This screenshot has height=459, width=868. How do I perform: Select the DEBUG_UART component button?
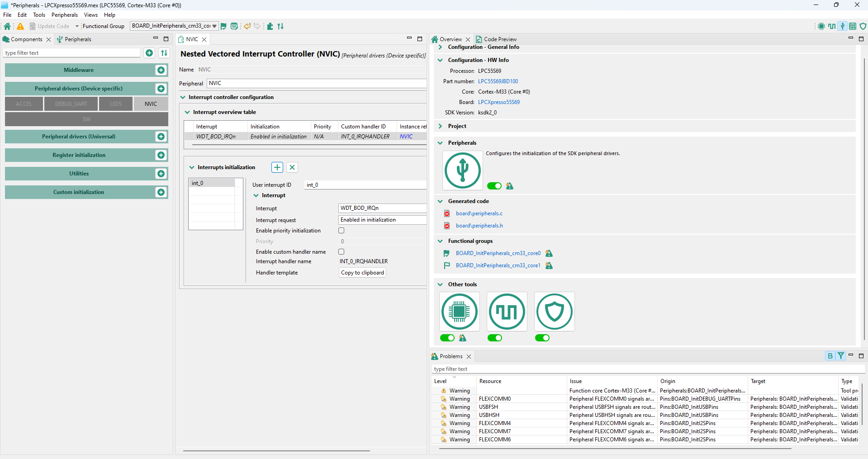point(71,104)
